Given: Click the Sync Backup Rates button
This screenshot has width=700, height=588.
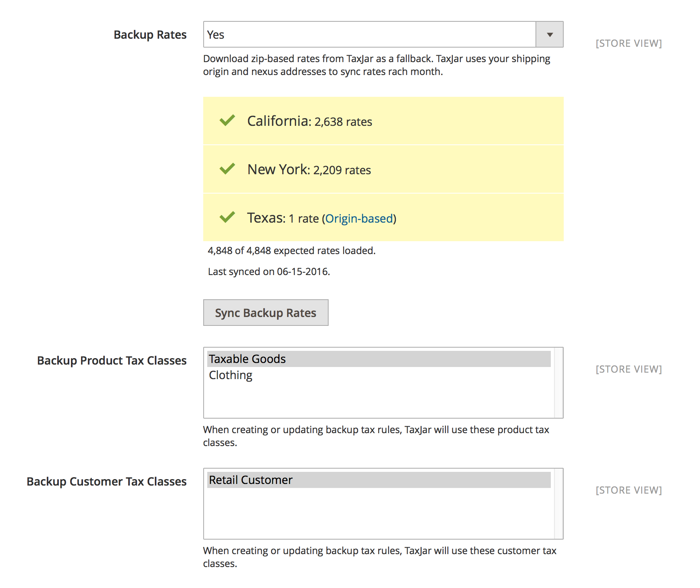Looking at the screenshot, I should (266, 313).
